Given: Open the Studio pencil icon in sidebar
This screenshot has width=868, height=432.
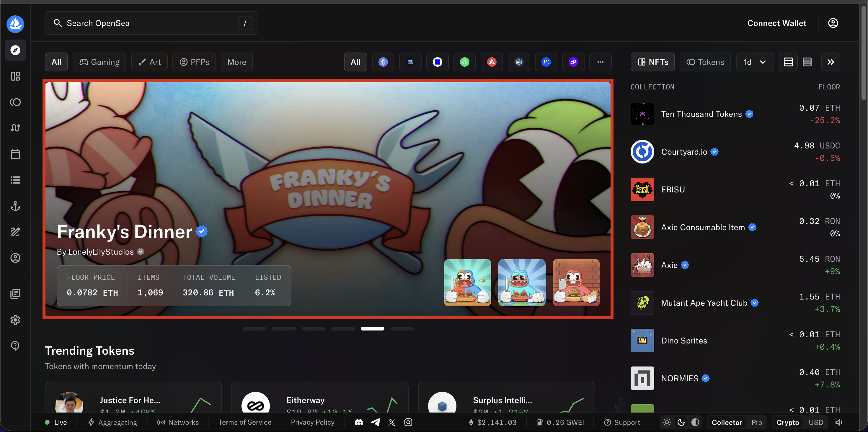Looking at the screenshot, I should (x=15, y=232).
